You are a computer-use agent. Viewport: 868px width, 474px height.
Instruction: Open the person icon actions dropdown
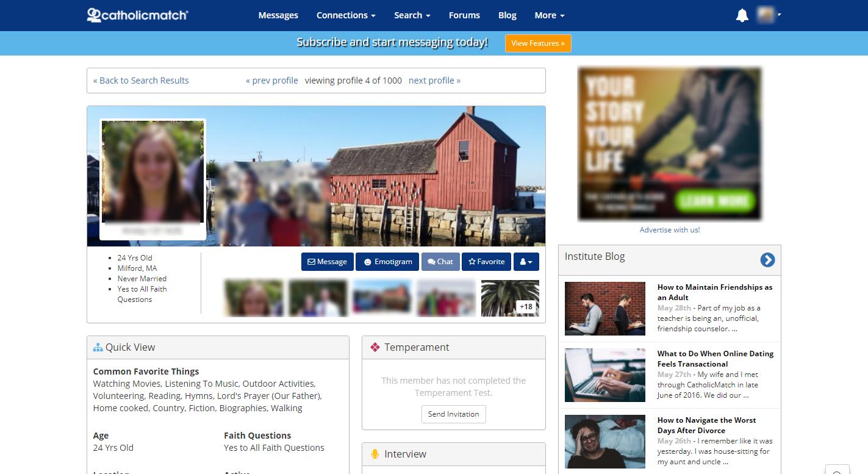click(526, 262)
